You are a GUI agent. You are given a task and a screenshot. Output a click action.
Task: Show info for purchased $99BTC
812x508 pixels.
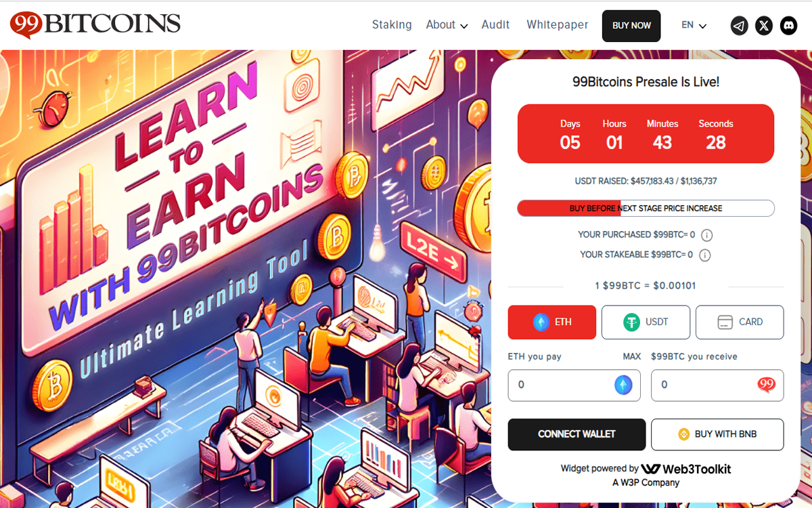(706, 235)
